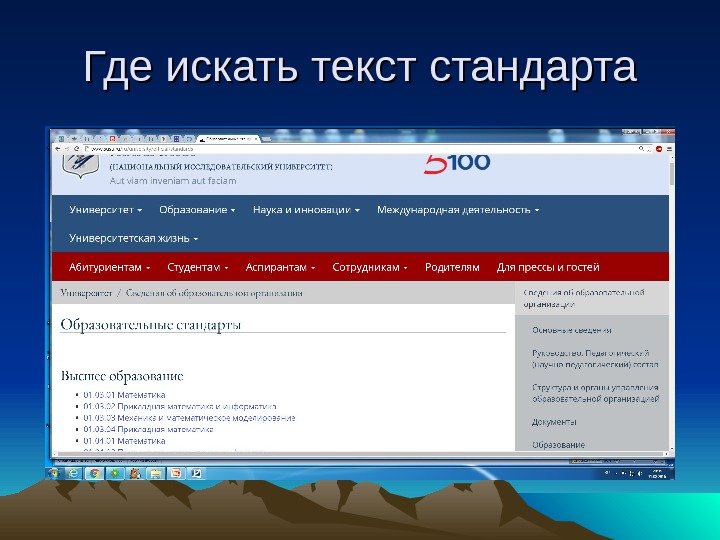This screenshot has height=540, width=720.
Task: Open the Аспирантам dropdown
Action: (280, 267)
